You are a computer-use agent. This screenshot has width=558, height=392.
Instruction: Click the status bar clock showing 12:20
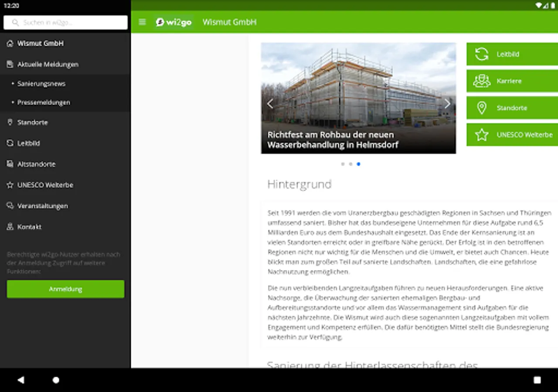11,6
